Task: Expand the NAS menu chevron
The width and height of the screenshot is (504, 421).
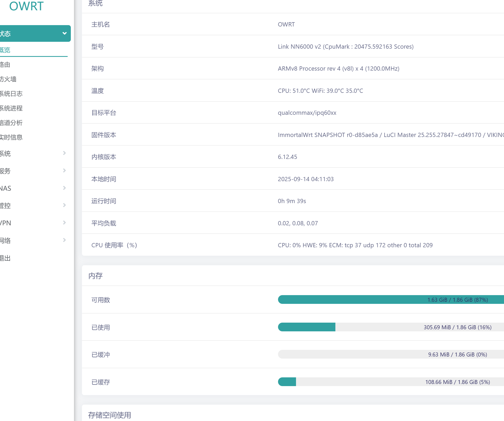Action: [64, 188]
